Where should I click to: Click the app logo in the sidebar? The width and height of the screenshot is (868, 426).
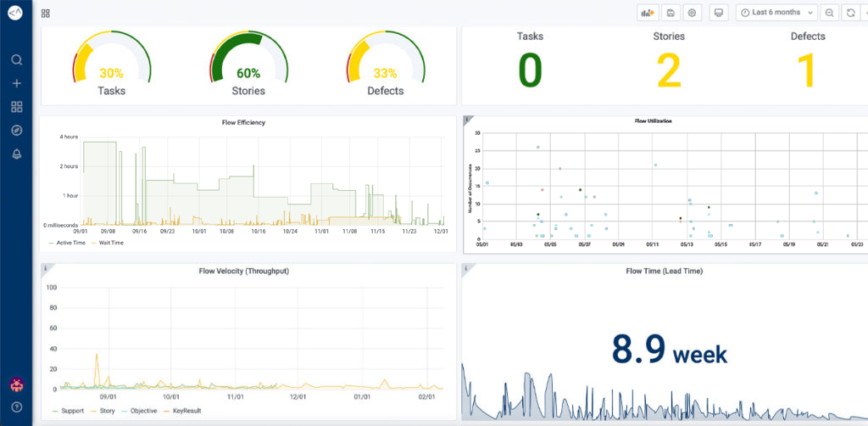pos(16,13)
